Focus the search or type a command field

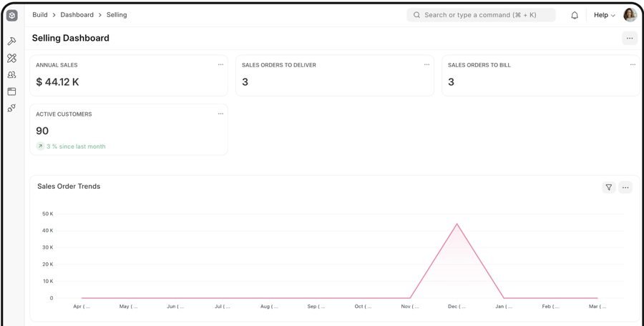pos(481,15)
